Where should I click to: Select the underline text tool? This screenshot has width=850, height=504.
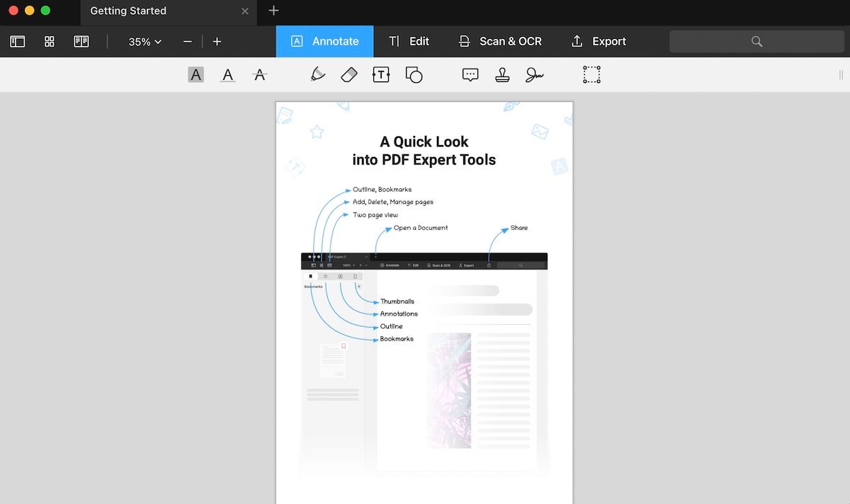(x=227, y=74)
